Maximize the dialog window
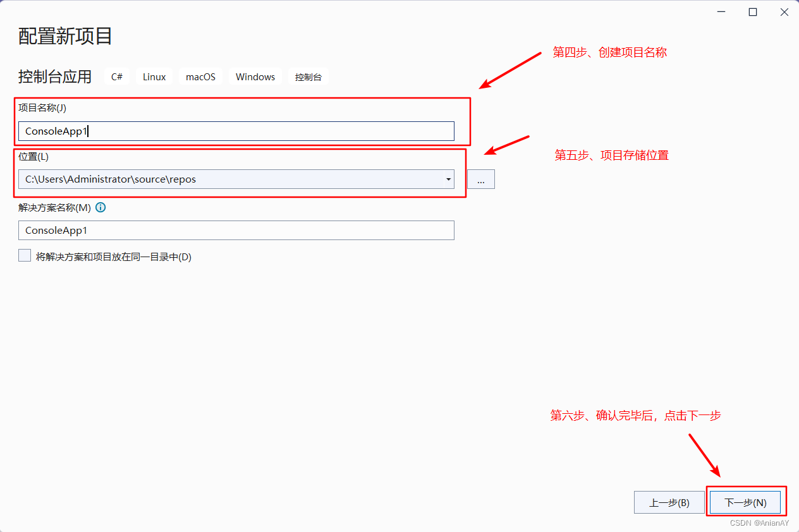This screenshot has height=532, width=799. click(753, 12)
